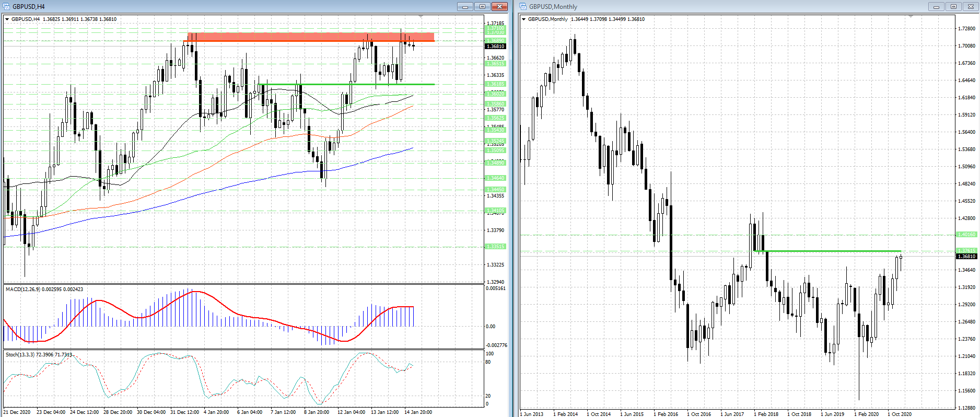Click the GBPUSD,H4 title bar text
This screenshot has width=980, height=417.
[28, 7]
